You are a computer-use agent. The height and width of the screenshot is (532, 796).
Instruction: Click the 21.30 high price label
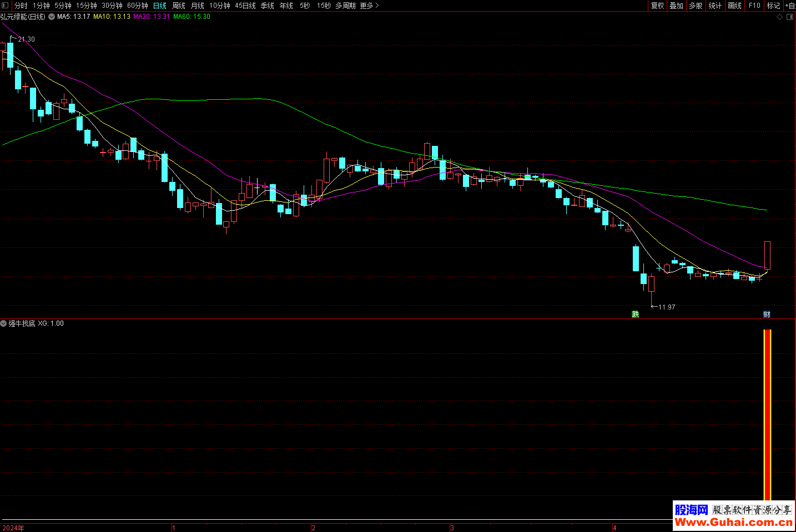point(26,39)
